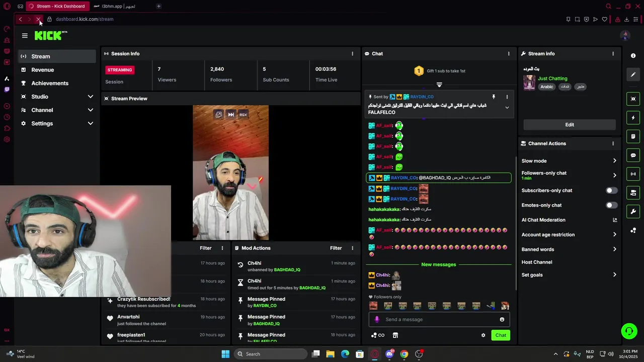The width and height of the screenshot is (644, 362).
Task: Click the purple microphone icon in chat input
Action: 377,319
